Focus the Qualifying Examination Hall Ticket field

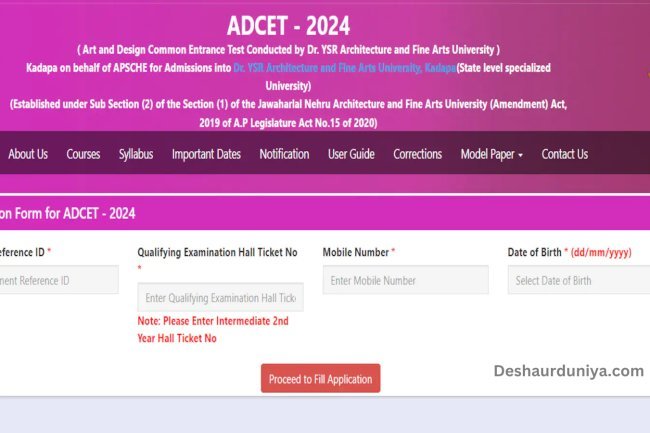coord(220,298)
